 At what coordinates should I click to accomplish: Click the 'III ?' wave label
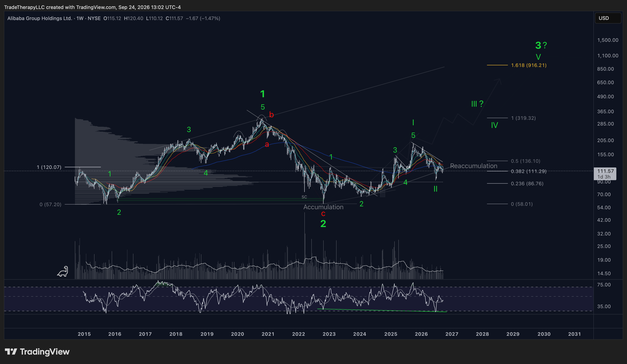point(477,104)
